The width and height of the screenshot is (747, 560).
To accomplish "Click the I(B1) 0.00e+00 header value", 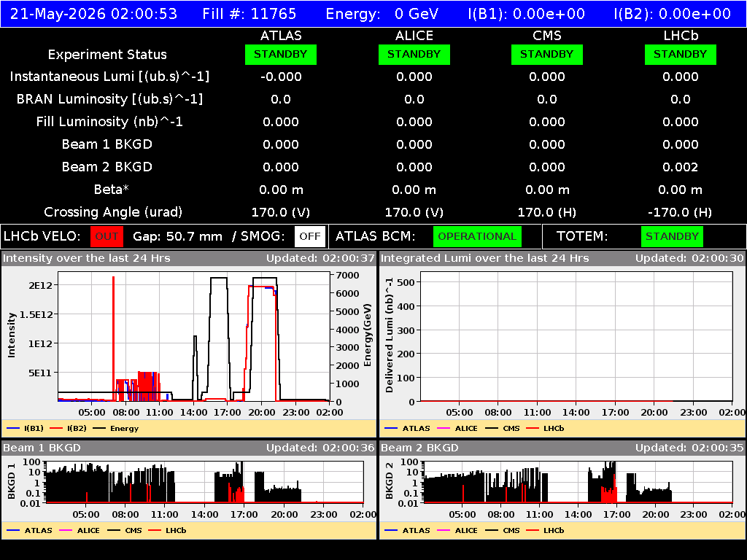I will 527,14.
